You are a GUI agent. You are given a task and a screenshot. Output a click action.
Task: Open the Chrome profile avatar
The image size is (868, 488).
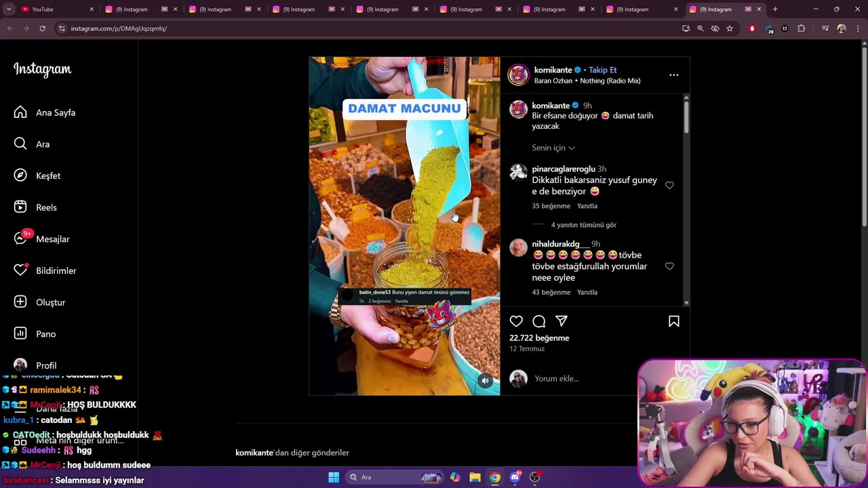(842, 28)
